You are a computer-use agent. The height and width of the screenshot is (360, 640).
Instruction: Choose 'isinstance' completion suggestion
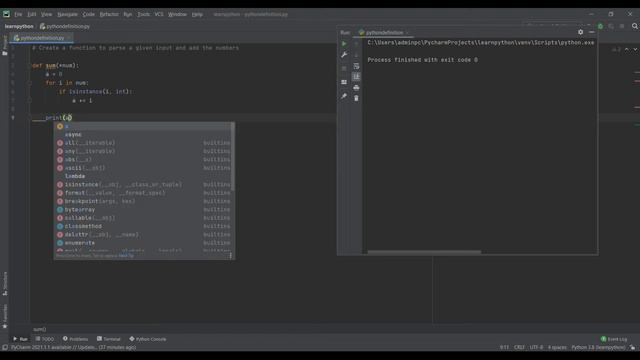[x=143, y=184]
